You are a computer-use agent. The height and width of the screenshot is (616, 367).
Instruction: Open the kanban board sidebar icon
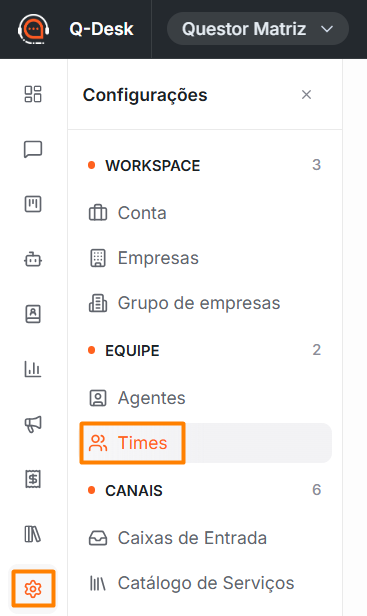point(33,204)
